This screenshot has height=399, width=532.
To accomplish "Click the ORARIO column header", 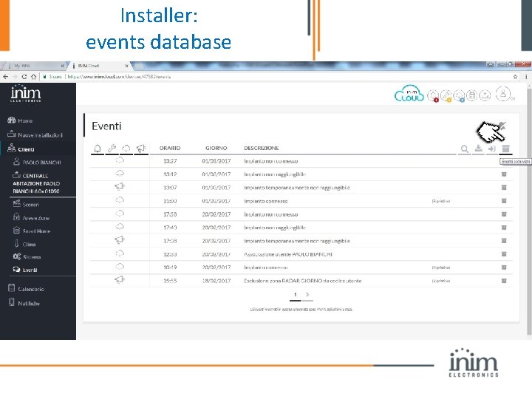I will coord(170,148).
